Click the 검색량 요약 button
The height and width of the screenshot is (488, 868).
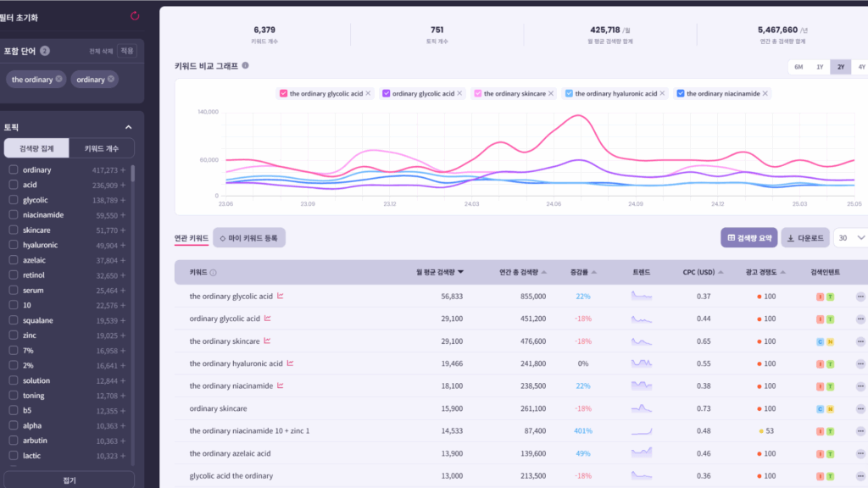[748, 238]
